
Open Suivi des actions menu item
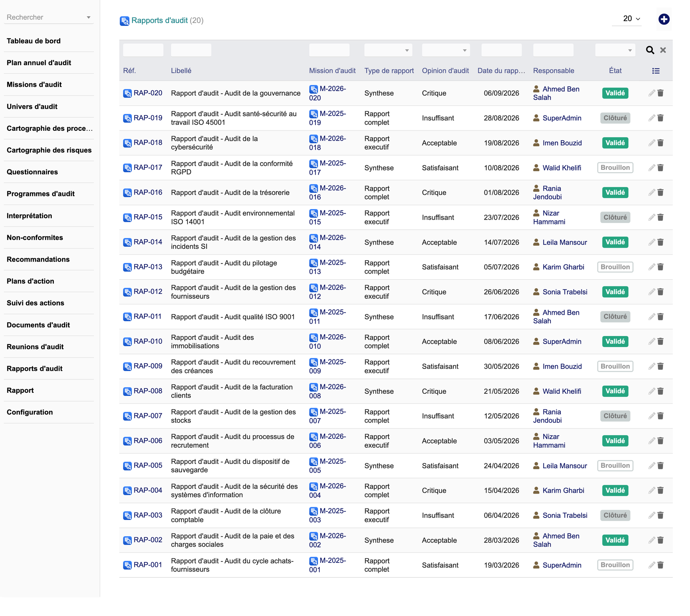(35, 303)
